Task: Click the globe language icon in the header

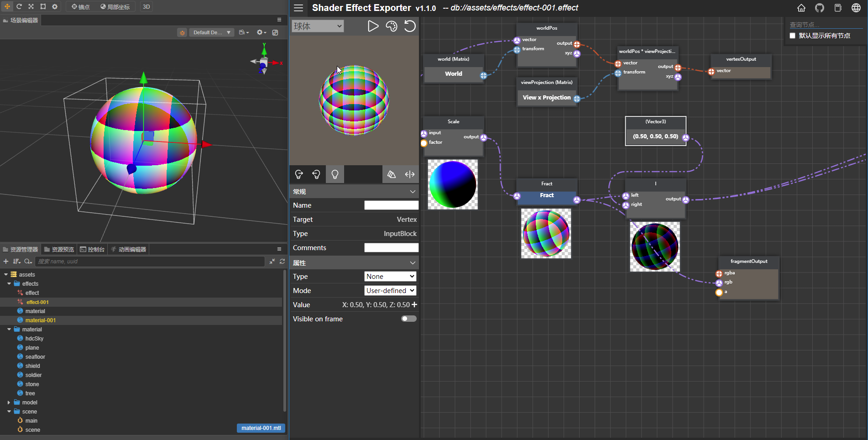Action: pos(857,8)
